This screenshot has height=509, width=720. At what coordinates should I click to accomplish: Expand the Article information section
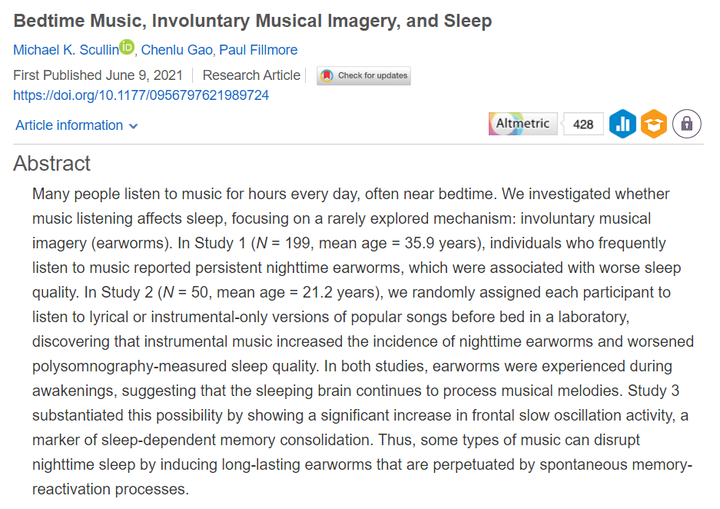(x=77, y=125)
